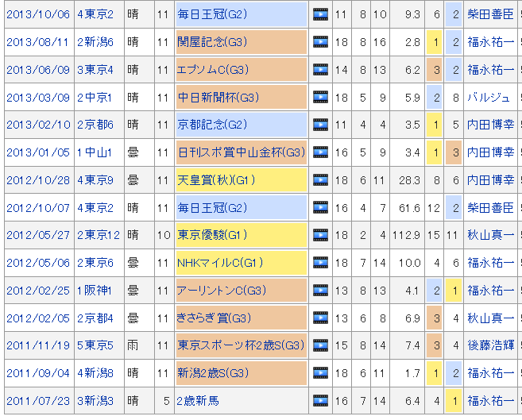Play video for 東京優駿(G1) race
522x420 pixels.
(320, 235)
